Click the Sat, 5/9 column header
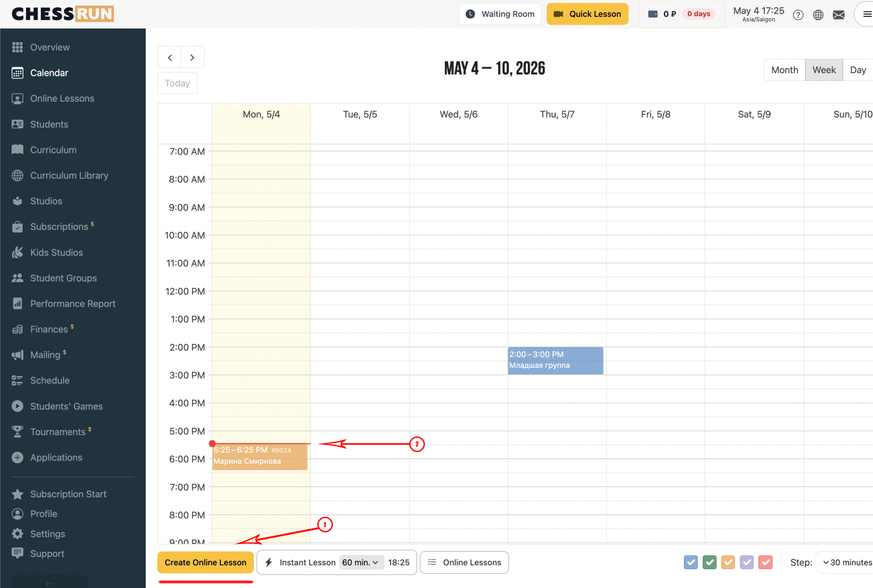Image resolution: width=873 pixels, height=588 pixels. [x=754, y=115]
